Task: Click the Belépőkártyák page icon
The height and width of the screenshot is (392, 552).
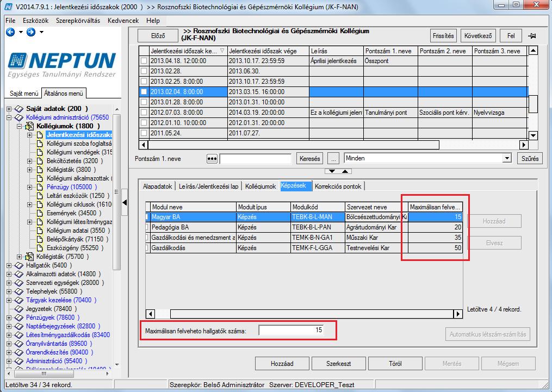Action: [x=40, y=239]
